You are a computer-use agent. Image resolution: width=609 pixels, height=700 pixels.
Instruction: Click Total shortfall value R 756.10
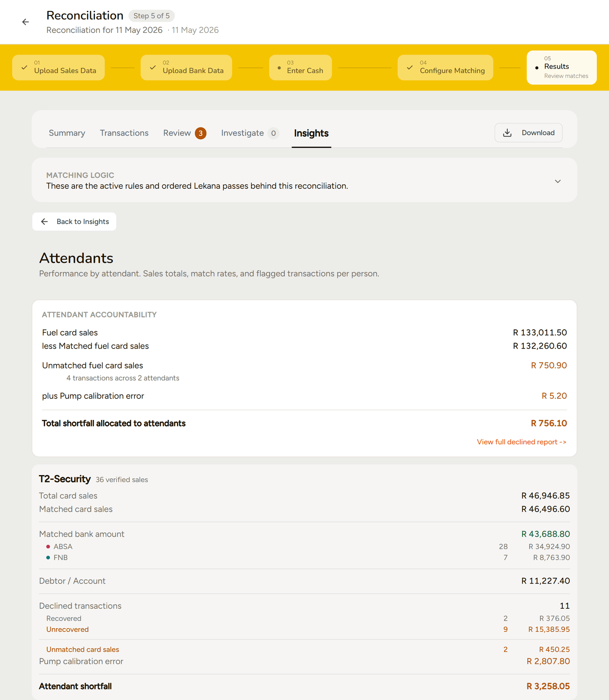click(x=549, y=423)
